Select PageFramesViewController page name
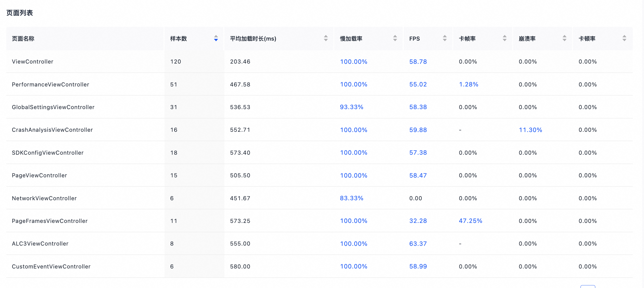Image resolution: width=644 pixels, height=288 pixels. click(50, 221)
